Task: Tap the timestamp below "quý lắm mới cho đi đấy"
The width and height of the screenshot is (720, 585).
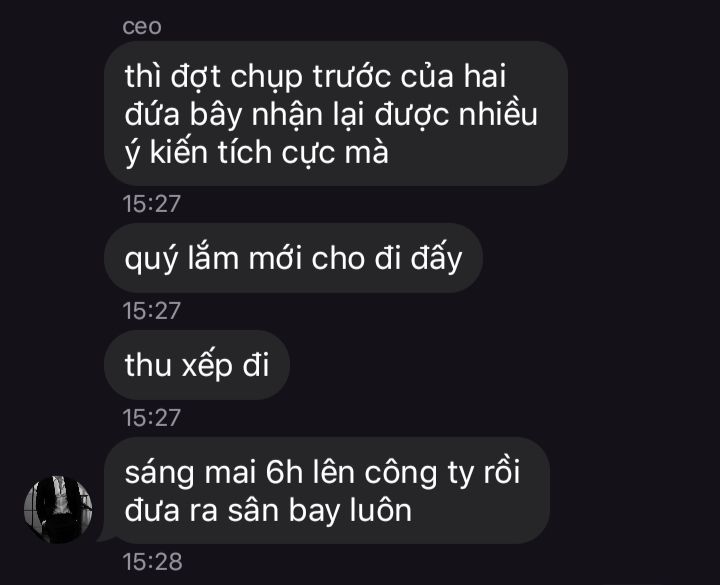Action: 152,310
